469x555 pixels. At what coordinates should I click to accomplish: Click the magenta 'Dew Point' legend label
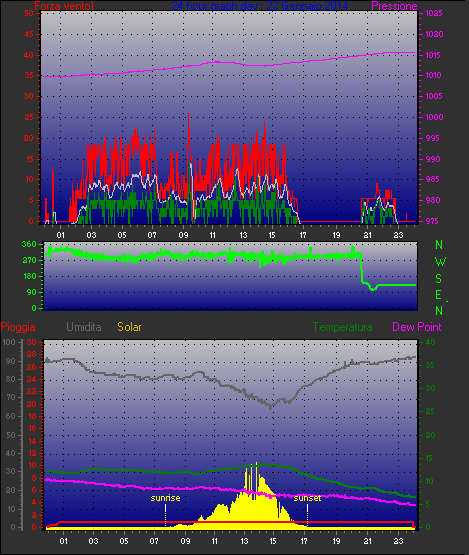(x=417, y=327)
